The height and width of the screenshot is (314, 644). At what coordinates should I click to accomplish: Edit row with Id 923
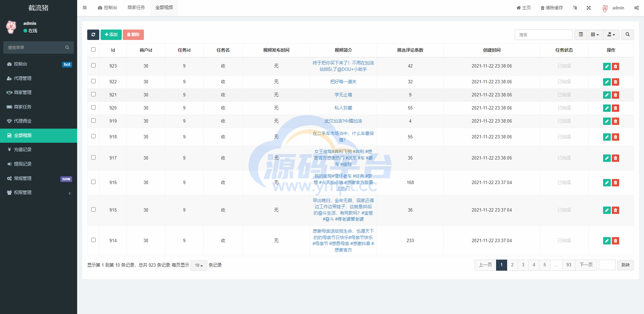coord(607,66)
